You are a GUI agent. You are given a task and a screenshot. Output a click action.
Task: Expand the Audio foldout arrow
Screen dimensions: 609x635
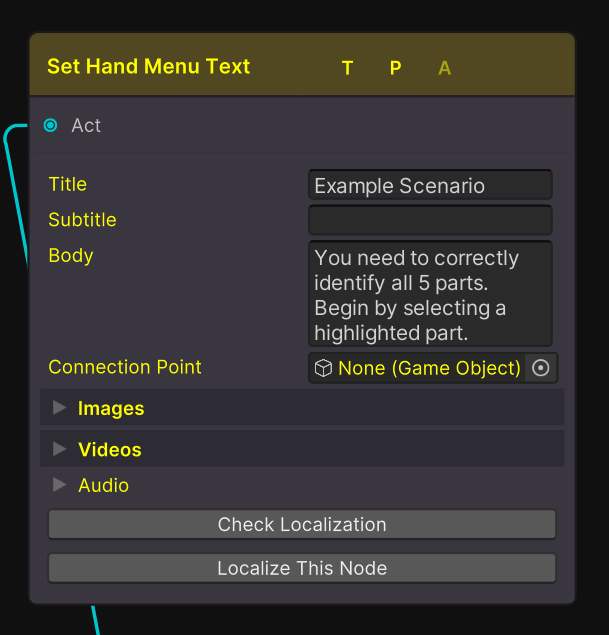[60, 485]
